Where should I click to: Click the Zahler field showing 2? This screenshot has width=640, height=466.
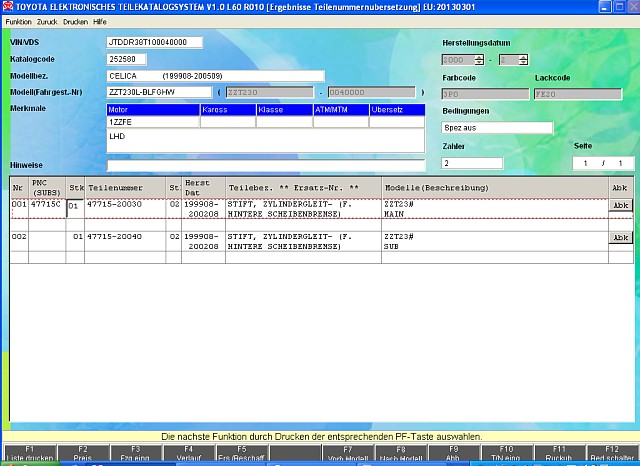coord(472,163)
